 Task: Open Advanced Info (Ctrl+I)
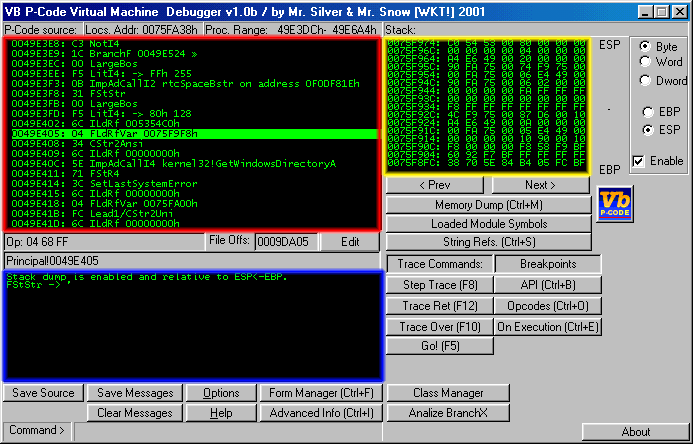[x=321, y=413]
